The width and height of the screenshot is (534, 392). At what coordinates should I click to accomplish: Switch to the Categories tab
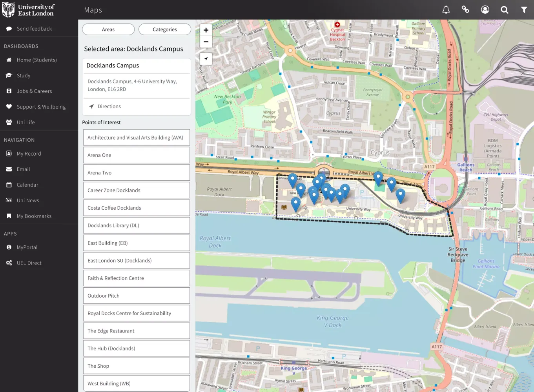tap(165, 29)
